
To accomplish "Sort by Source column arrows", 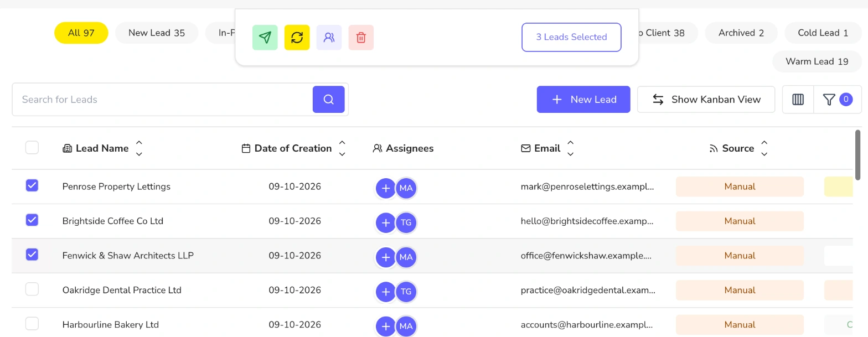I will (x=764, y=148).
